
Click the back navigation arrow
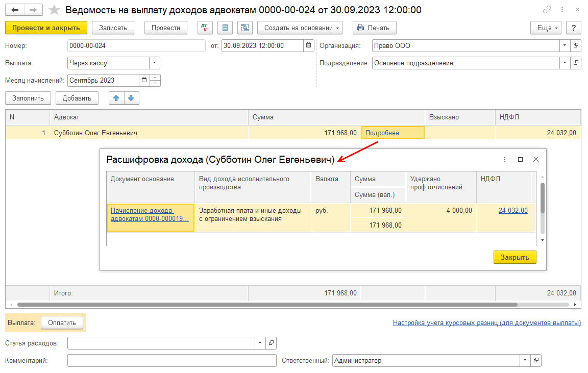[16, 10]
